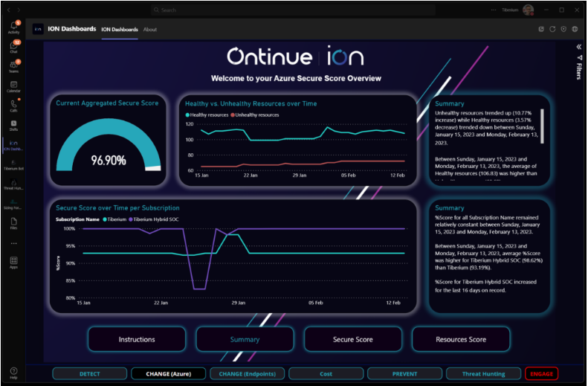Go back with the back arrow
The width and height of the screenshot is (588, 386).
[x=9, y=10]
